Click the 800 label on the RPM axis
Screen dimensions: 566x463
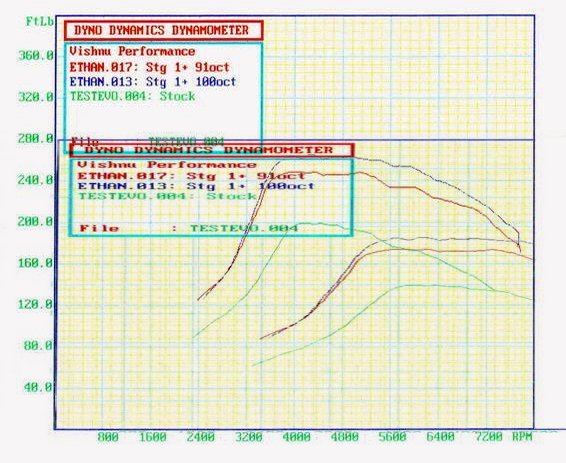tap(108, 437)
